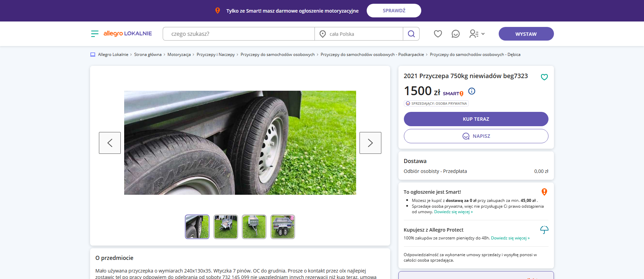This screenshot has height=279, width=644.
Task: Open Smart 'Dowiedz się więcej' link
Action: click(x=453, y=212)
